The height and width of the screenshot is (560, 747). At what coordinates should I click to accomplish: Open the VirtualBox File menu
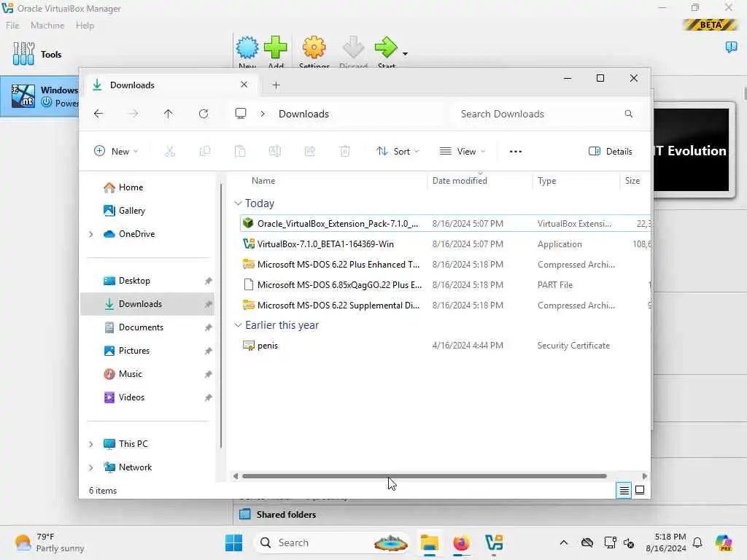pos(12,26)
